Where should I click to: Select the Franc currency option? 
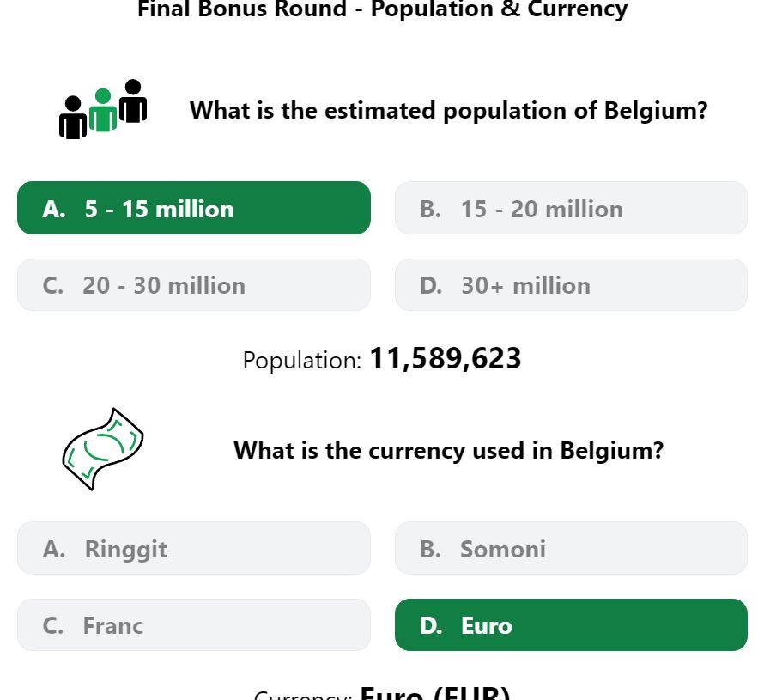[194, 625]
